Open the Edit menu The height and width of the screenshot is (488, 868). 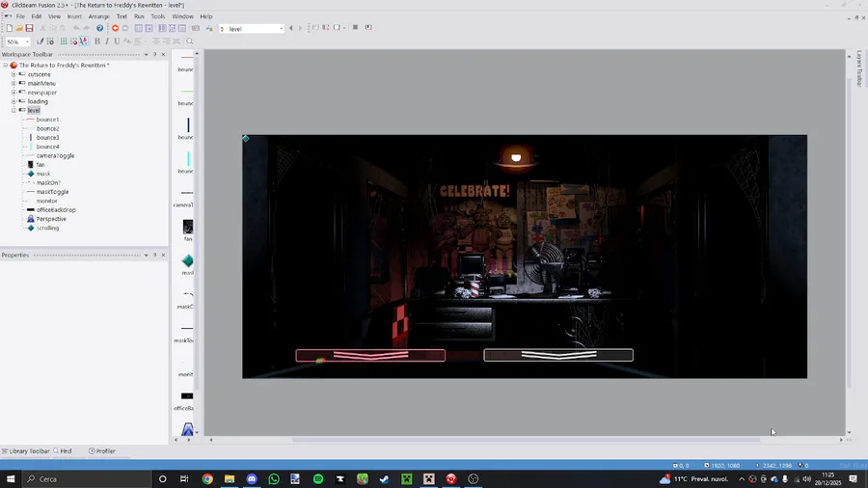(37, 16)
